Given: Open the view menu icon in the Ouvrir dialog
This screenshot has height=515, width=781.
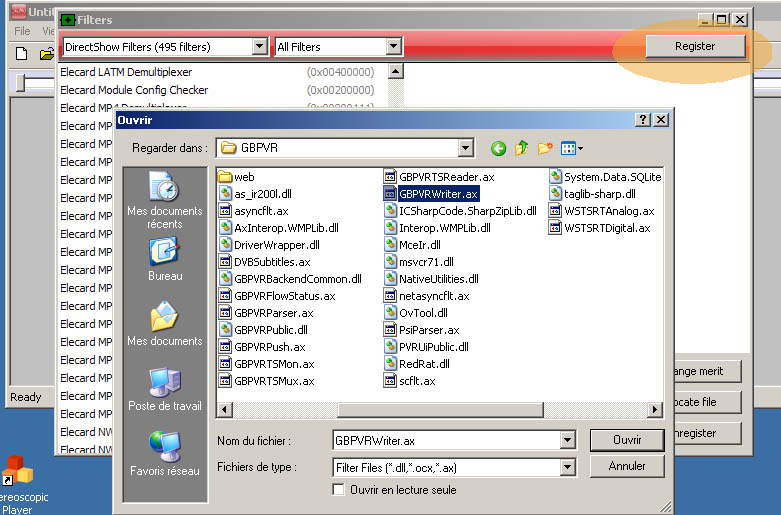Looking at the screenshot, I should [x=571, y=148].
